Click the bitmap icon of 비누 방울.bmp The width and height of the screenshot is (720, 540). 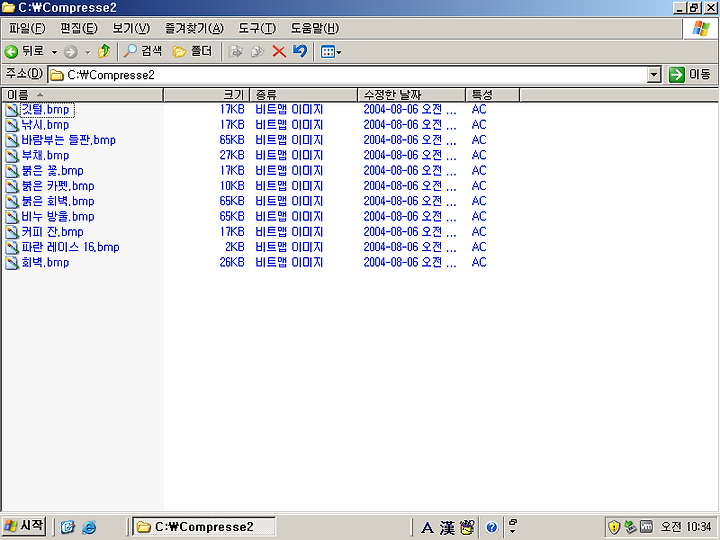12,217
